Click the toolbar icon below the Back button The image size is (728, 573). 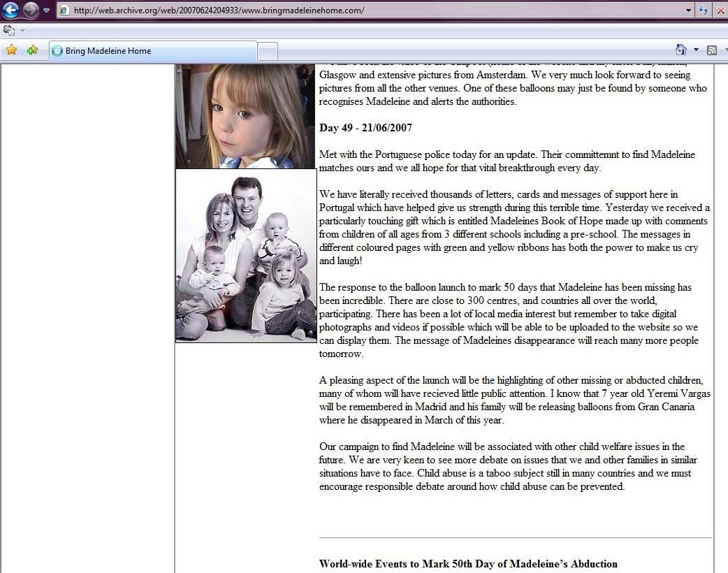coord(8,30)
